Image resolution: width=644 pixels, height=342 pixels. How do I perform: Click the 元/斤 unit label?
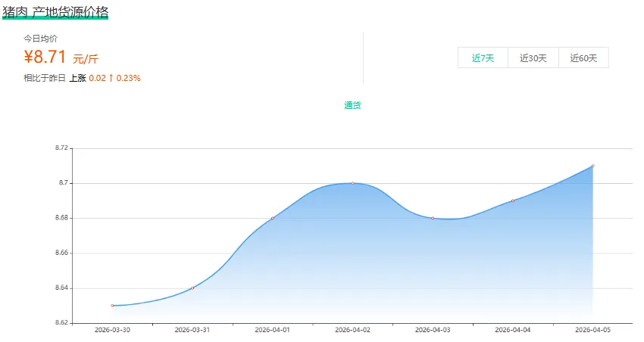coord(86,59)
